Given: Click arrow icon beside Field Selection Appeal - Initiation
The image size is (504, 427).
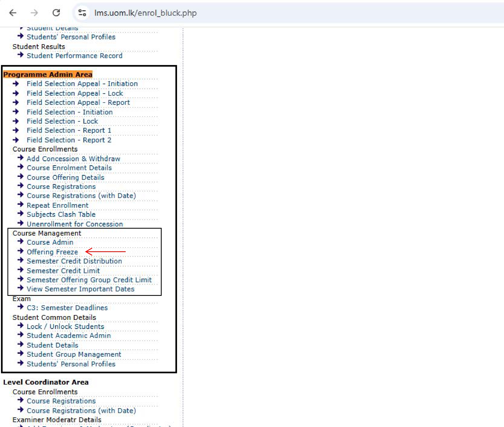Looking at the screenshot, I should coord(16,84).
